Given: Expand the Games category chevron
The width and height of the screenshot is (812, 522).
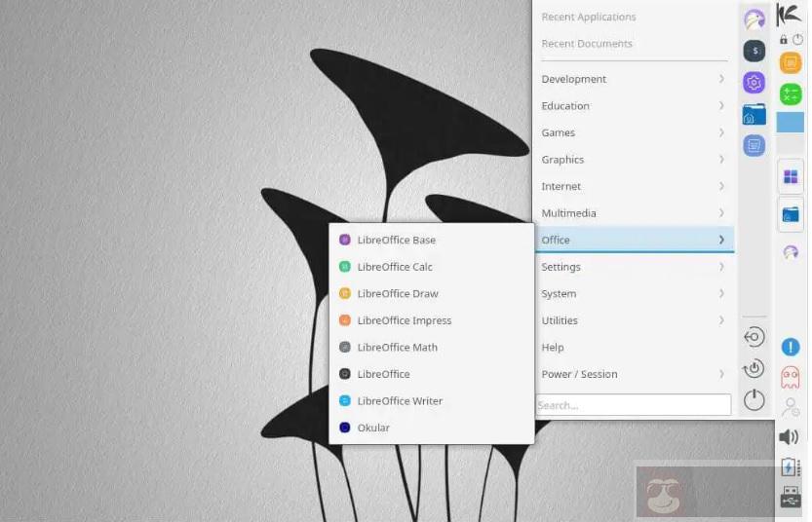Looking at the screenshot, I should point(721,132).
